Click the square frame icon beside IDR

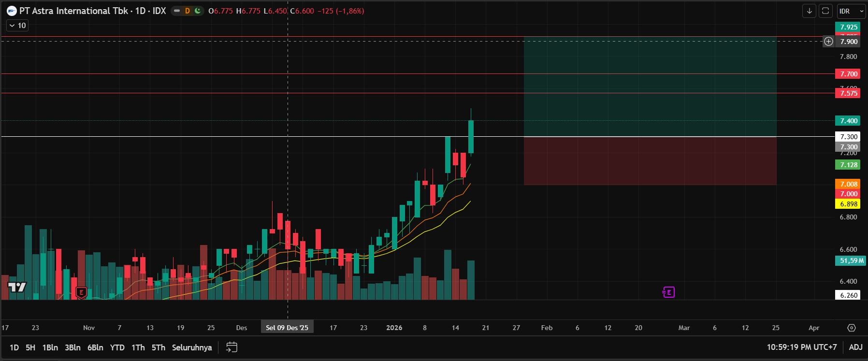pos(825,11)
